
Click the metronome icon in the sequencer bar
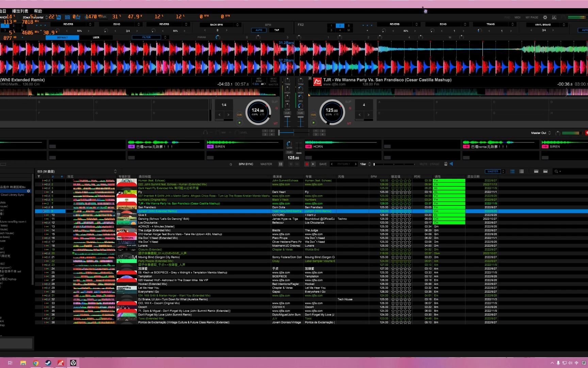(446, 164)
